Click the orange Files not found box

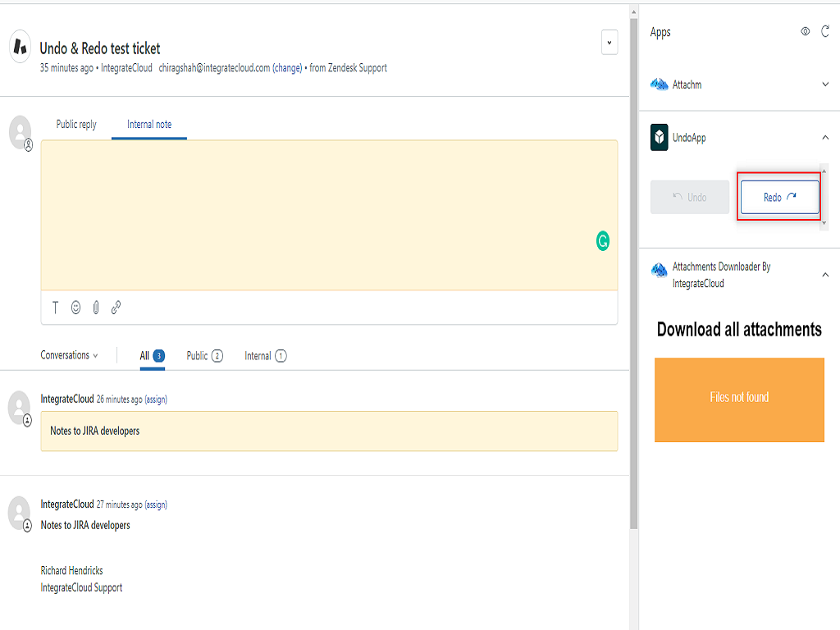tap(739, 399)
